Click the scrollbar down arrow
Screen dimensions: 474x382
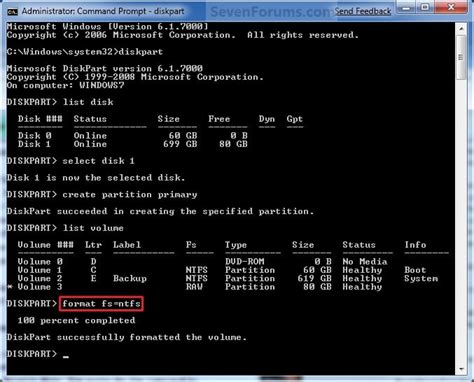[461, 369]
